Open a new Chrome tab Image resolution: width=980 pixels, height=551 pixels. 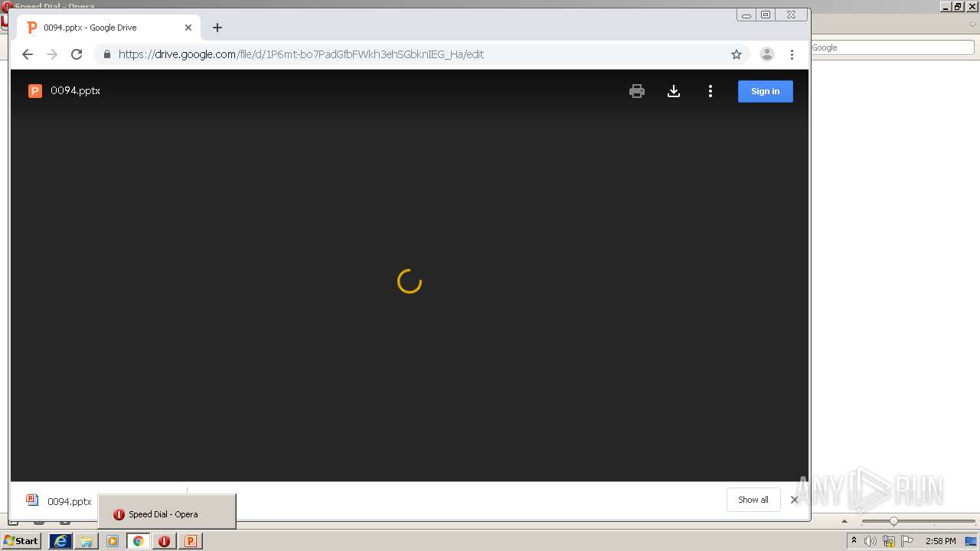tap(217, 28)
